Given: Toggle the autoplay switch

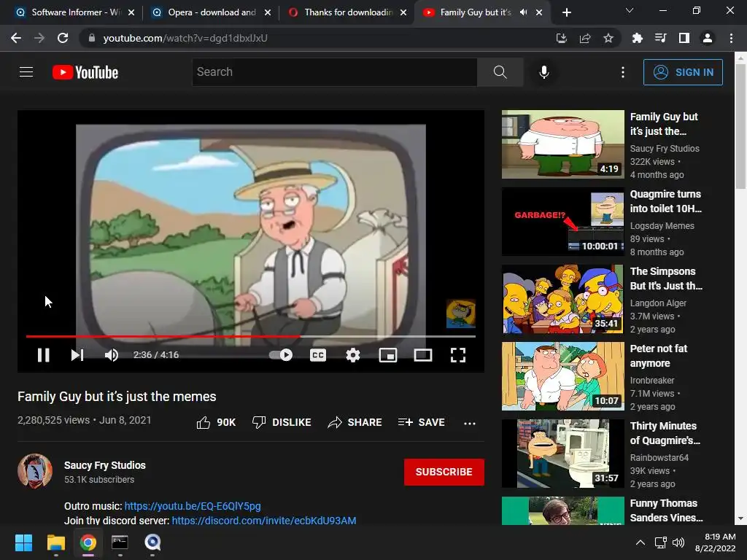Looking at the screenshot, I should (x=281, y=355).
